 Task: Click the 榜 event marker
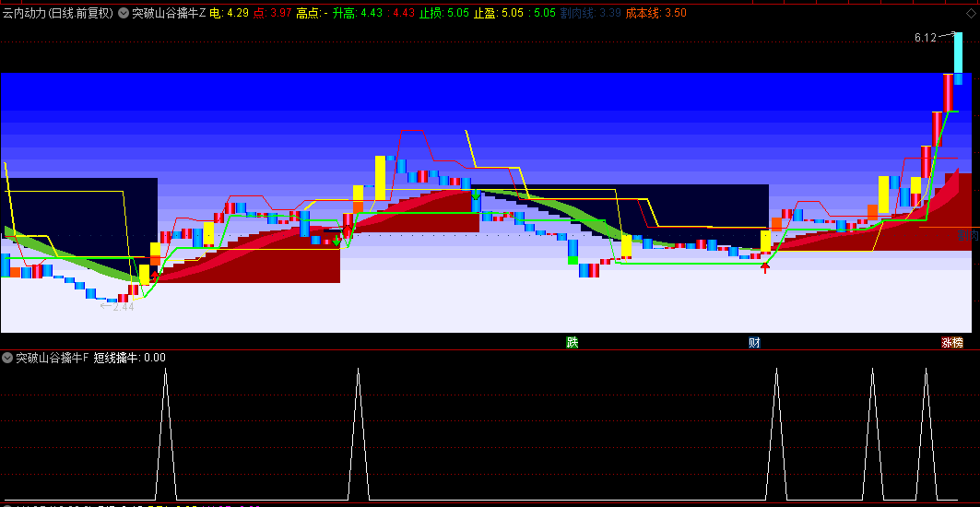[x=958, y=342]
